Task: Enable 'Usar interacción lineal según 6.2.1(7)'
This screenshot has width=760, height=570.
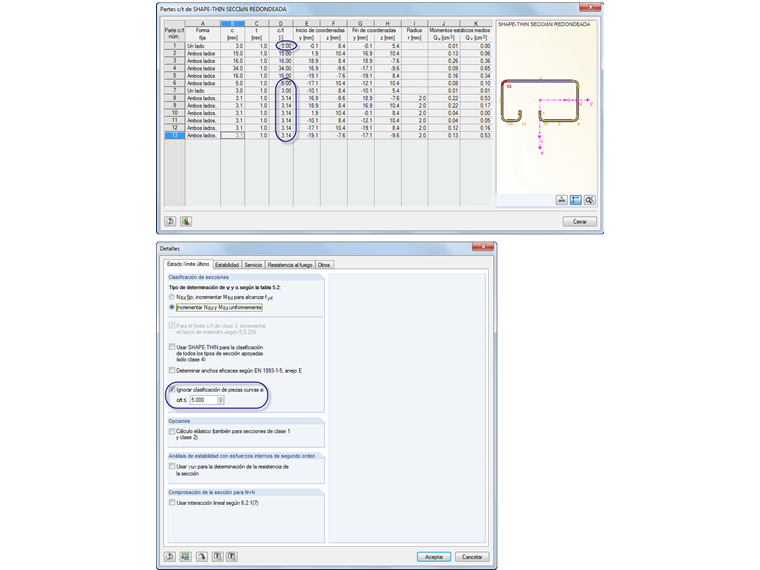Action: [x=172, y=503]
